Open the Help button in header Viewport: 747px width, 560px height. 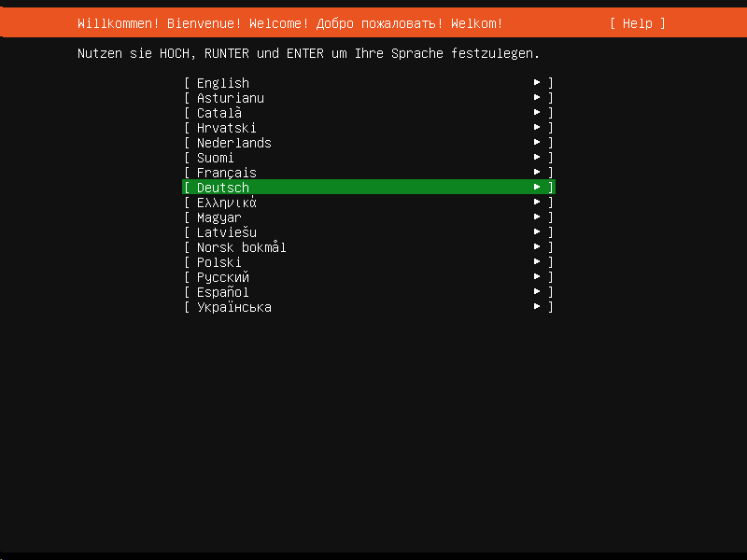tap(638, 23)
